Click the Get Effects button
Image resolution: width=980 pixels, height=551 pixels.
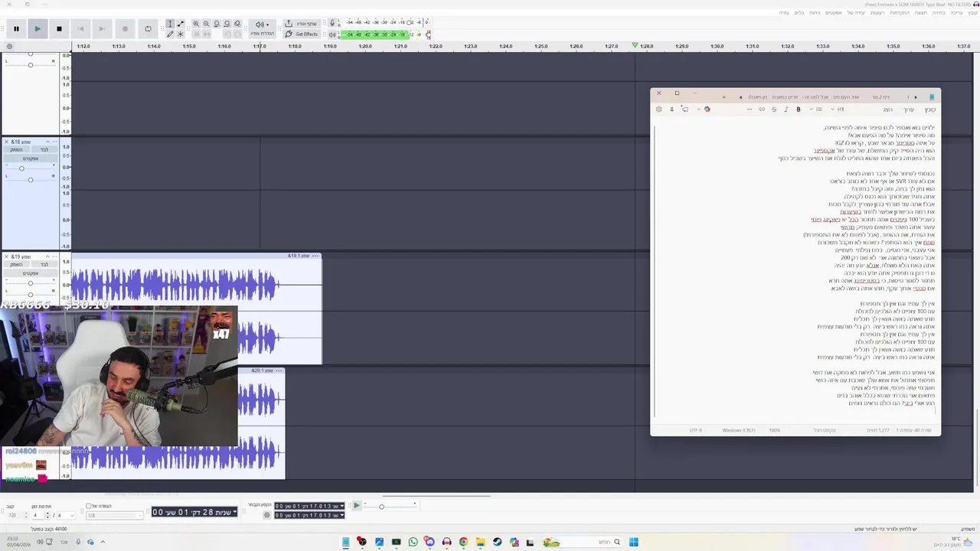click(302, 34)
